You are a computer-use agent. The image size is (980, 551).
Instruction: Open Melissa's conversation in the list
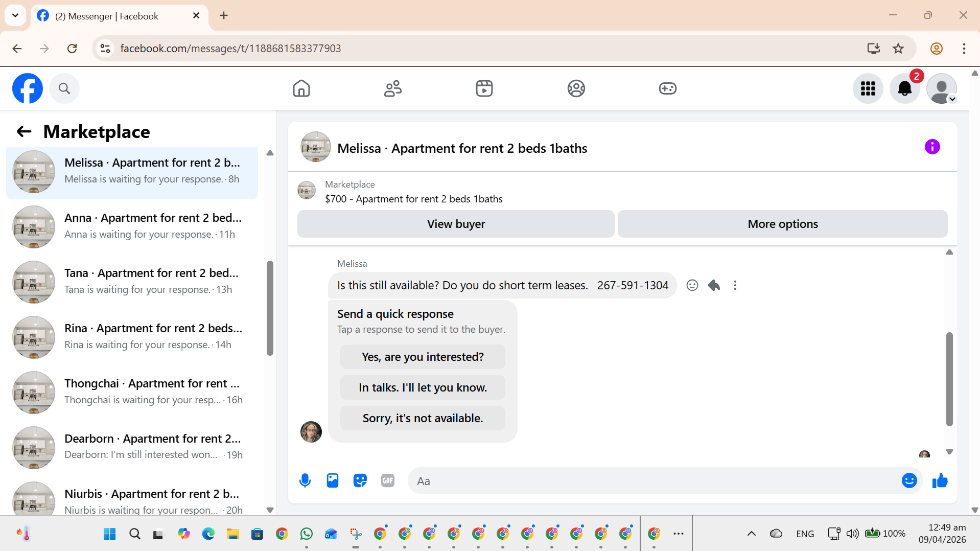(x=132, y=172)
